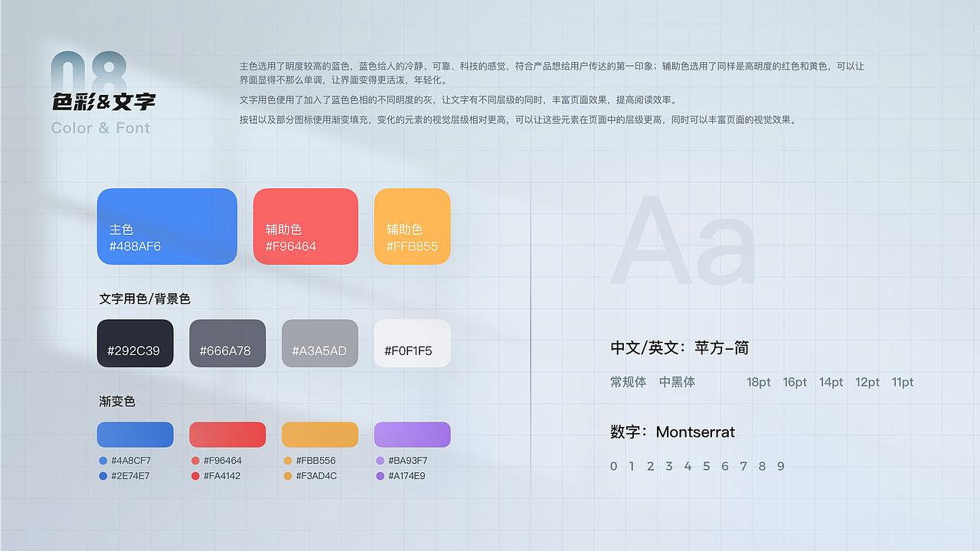Click the 色彩&文字 title

click(103, 102)
